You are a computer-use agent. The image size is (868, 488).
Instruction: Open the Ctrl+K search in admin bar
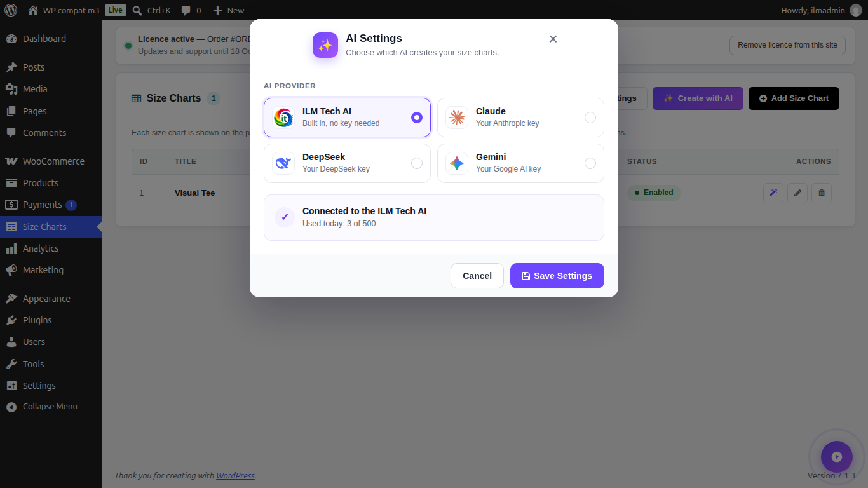[151, 10]
